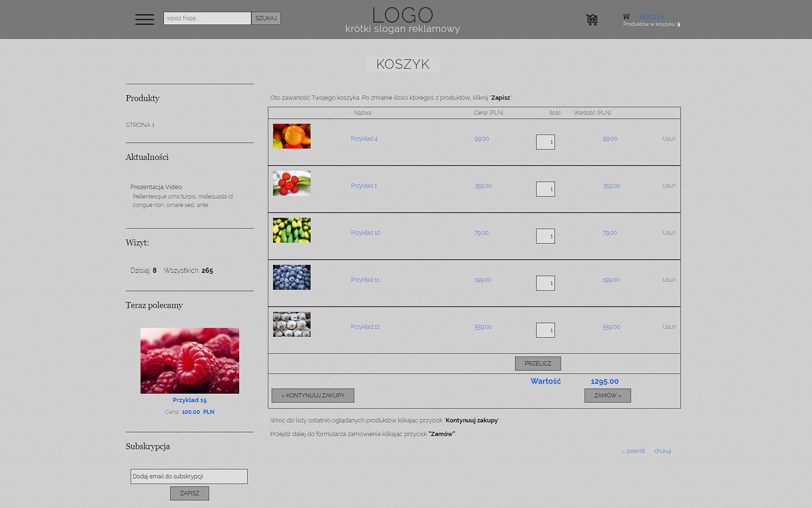Proceed with the ZAMÓW button
The height and width of the screenshot is (508, 812).
click(x=607, y=396)
